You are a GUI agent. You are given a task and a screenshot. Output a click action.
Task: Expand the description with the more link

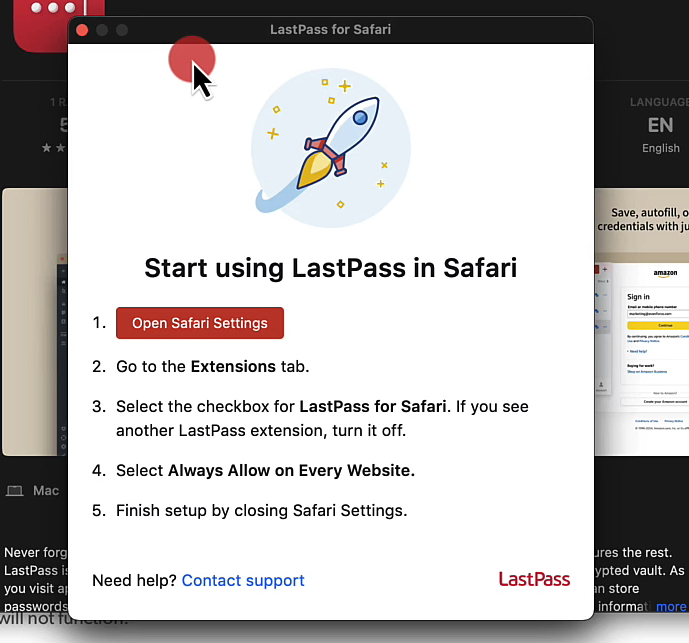click(671, 606)
